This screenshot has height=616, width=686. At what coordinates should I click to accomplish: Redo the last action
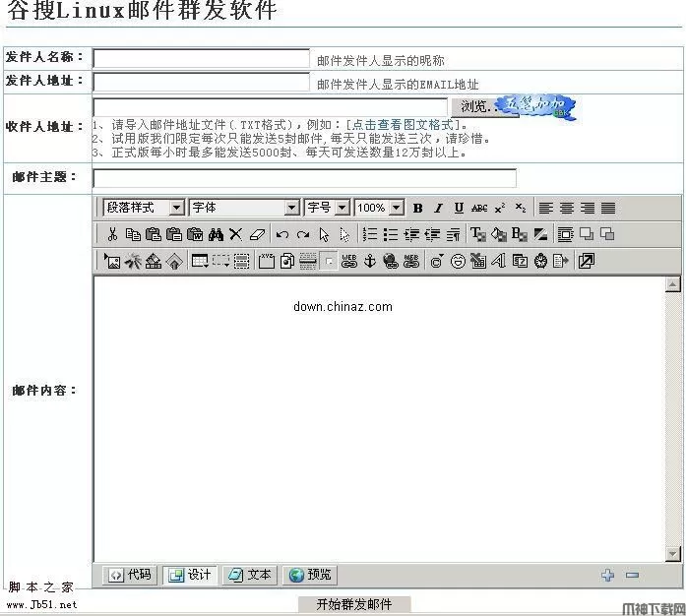[x=303, y=235]
